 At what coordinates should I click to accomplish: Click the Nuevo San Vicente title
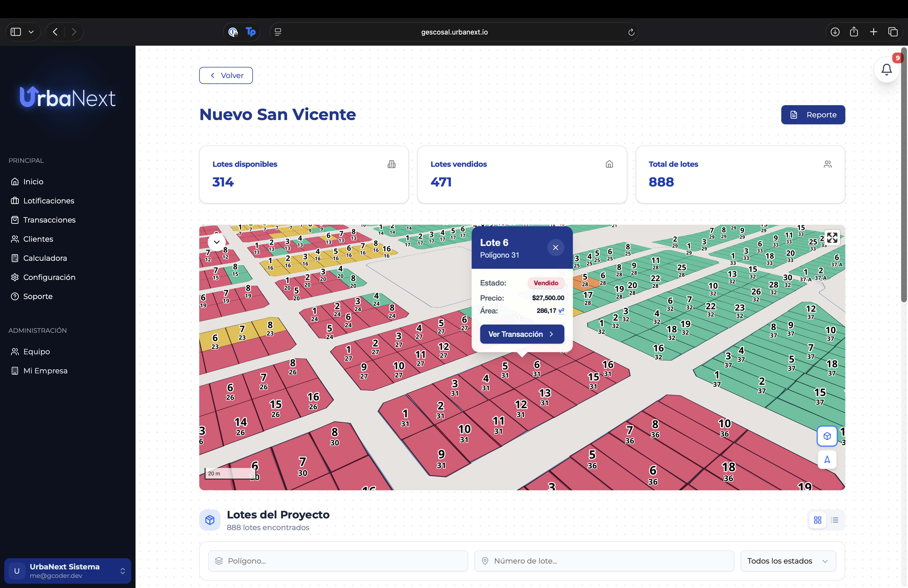pos(277,114)
